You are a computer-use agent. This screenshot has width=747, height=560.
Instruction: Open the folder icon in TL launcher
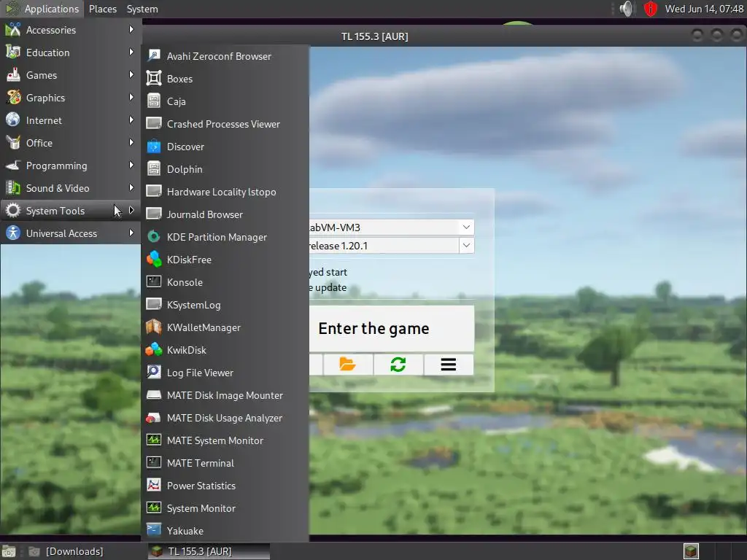pyautogui.click(x=348, y=365)
